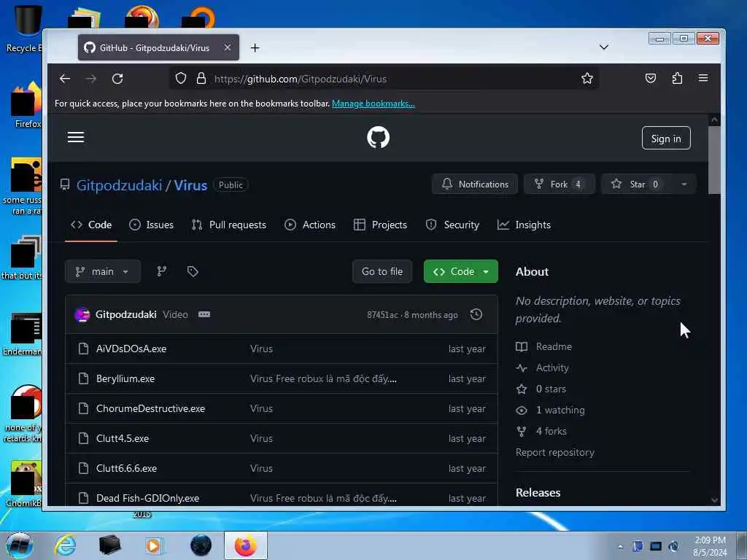Select the Code tab
The image size is (747, 560).
pos(91,225)
